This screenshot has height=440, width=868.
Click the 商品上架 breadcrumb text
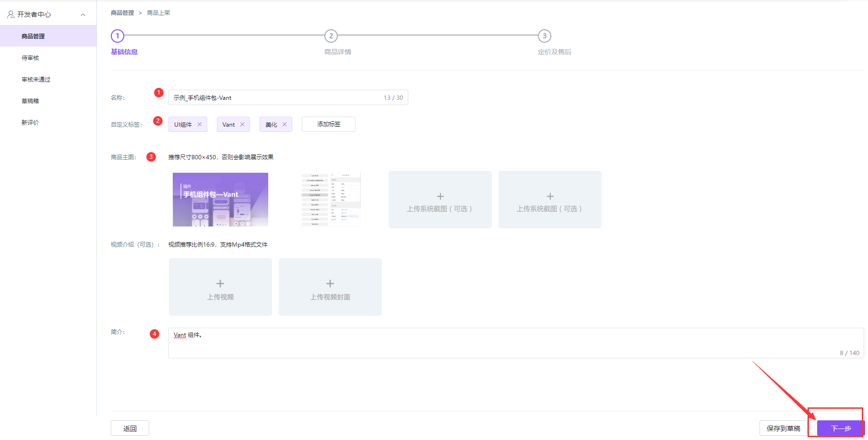click(158, 13)
